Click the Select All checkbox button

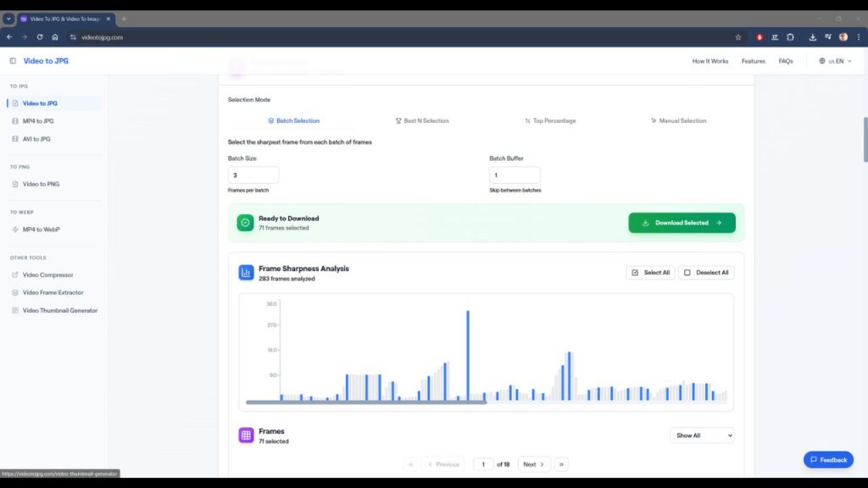650,273
